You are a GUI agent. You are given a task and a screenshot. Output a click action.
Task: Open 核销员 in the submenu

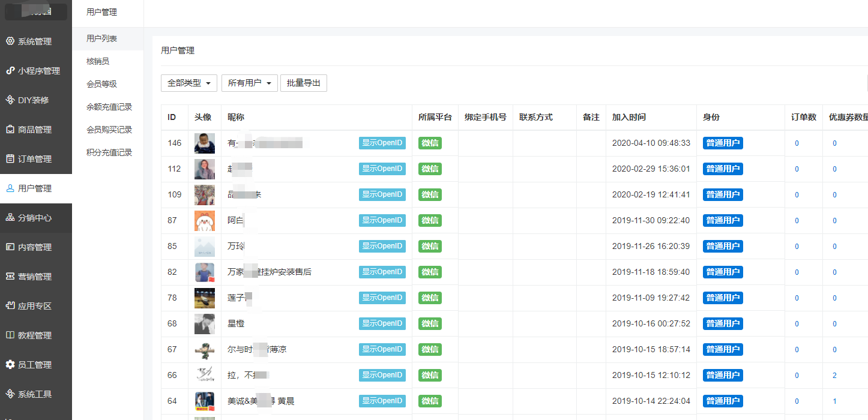point(98,61)
